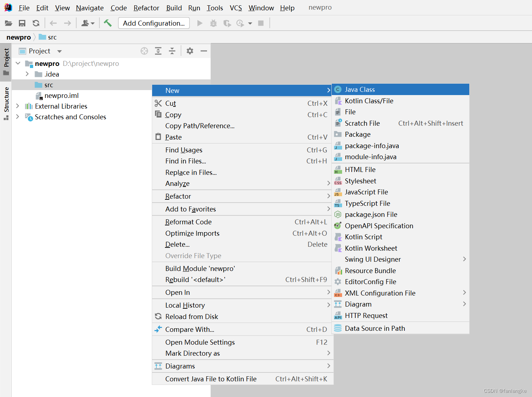Click the Collapse All icon in Project panel
Image resolution: width=532 pixels, height=397 pixels.
point(172,51)
